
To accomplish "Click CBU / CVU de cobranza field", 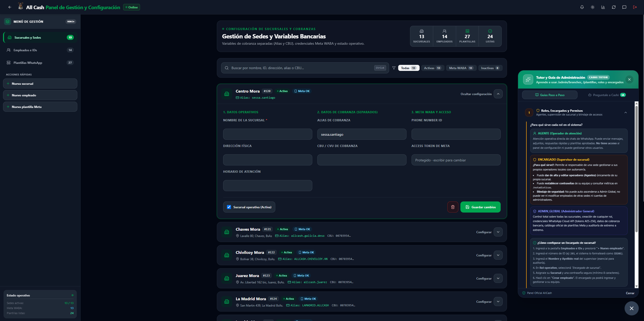I will point(362,160).
